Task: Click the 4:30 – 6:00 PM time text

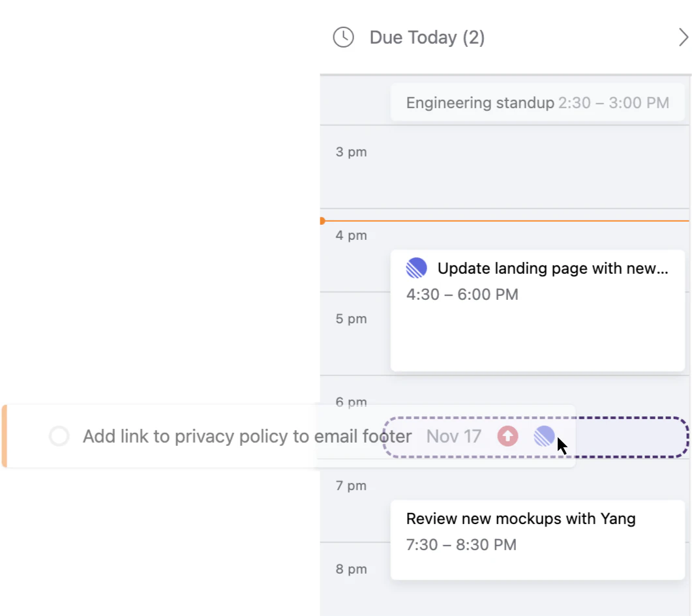Action: pos(462,295)
